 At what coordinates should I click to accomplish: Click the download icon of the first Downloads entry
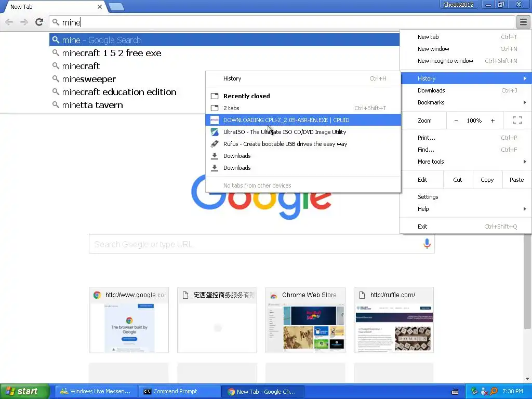tap(215, 156)
